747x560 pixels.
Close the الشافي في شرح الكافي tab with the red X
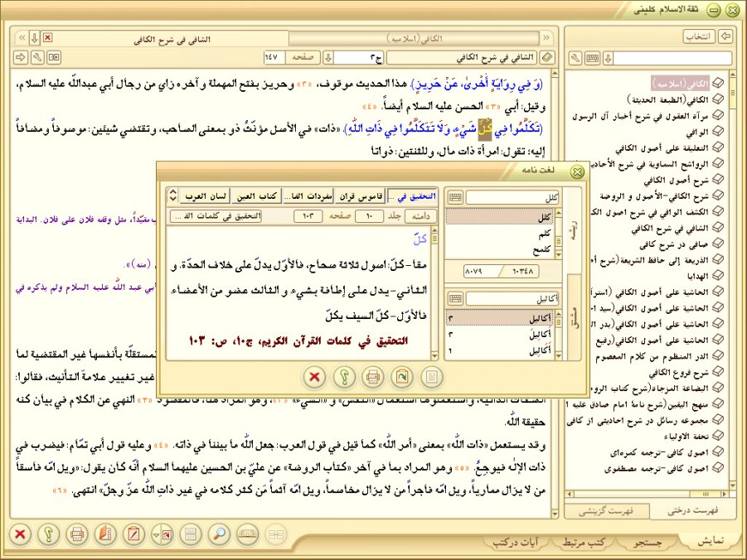point(47,37)
